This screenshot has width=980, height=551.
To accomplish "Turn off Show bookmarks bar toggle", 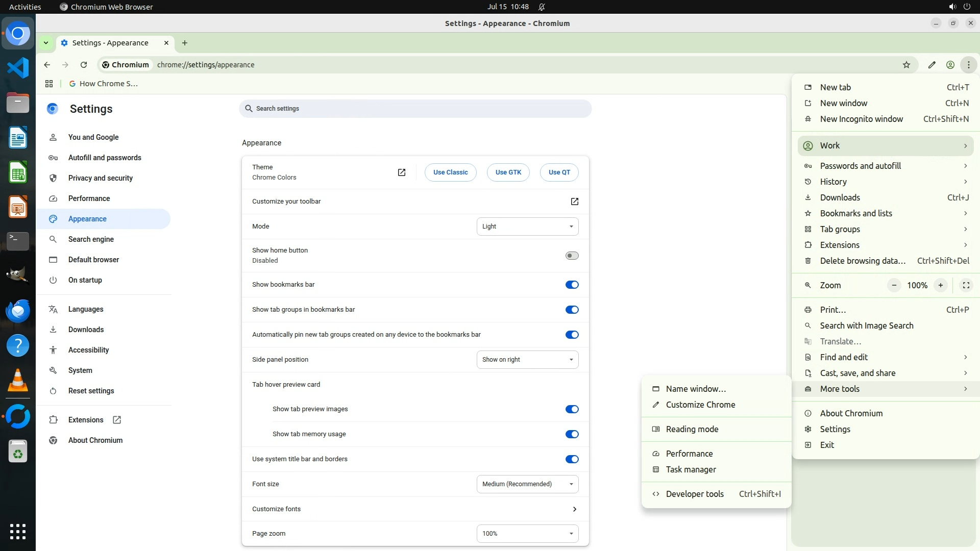I will (572, 285).
